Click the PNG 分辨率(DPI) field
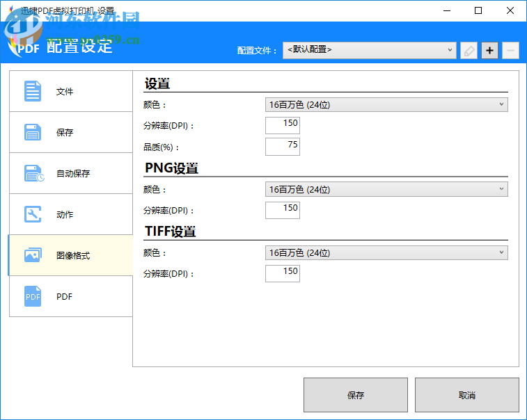Screen dimensions: 527x420 [283, 210]
